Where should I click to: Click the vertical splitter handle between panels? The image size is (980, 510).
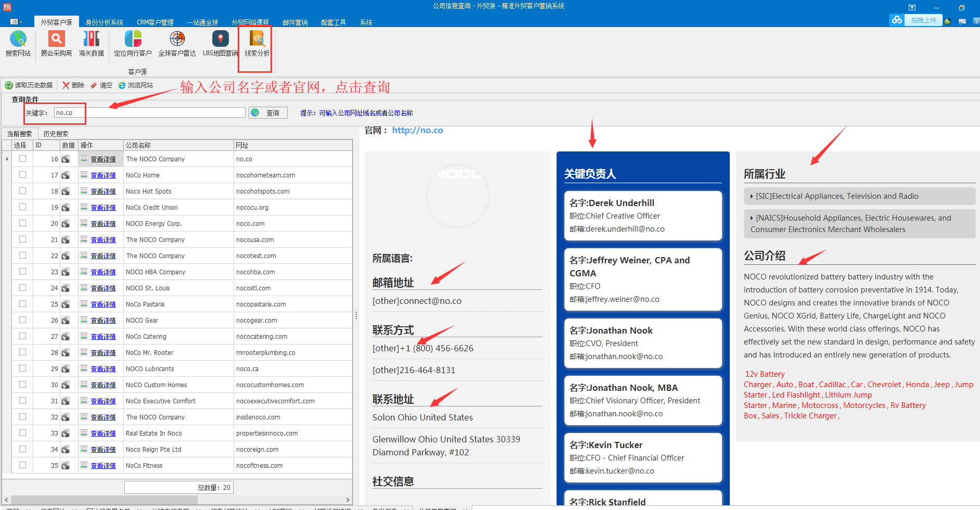point(356,315)
